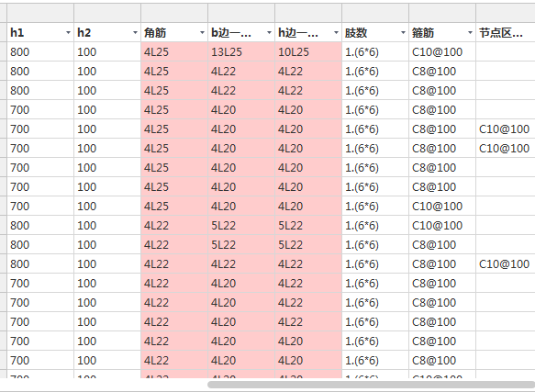
Task: Select C8@100 in the 5L22 row
Action: 442,245
